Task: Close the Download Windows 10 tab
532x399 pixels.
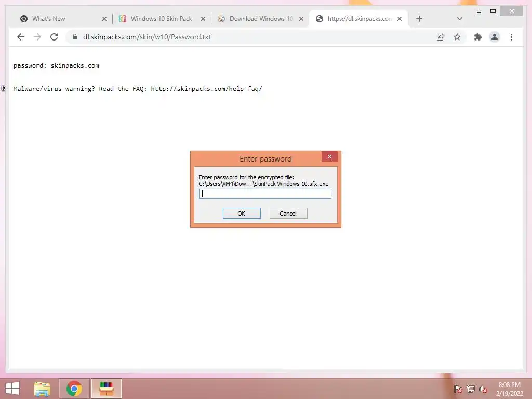Action: coord(301,19)
